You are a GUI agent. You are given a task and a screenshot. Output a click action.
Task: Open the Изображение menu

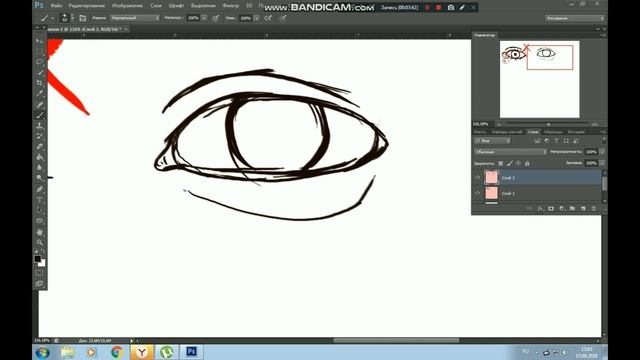[x=127, y=6]
